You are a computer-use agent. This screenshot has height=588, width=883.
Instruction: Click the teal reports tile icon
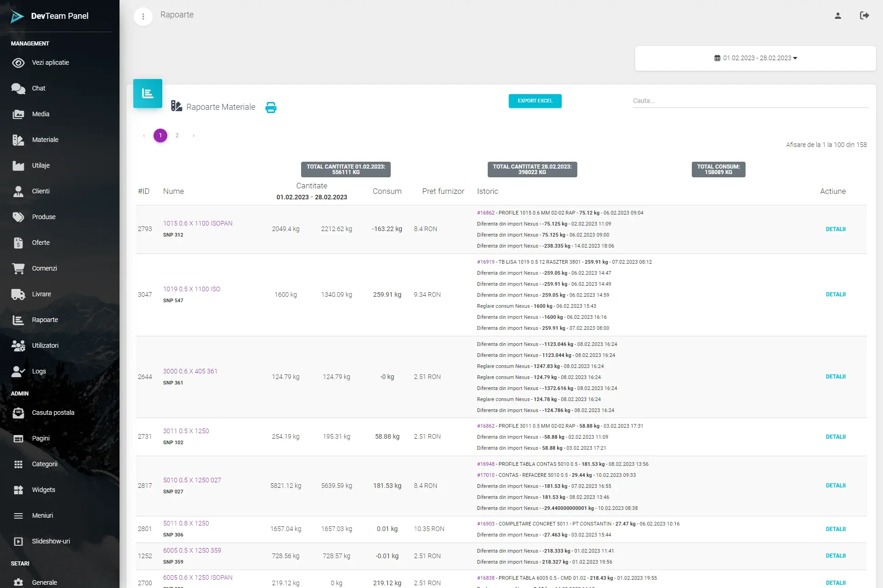point(148,93)
